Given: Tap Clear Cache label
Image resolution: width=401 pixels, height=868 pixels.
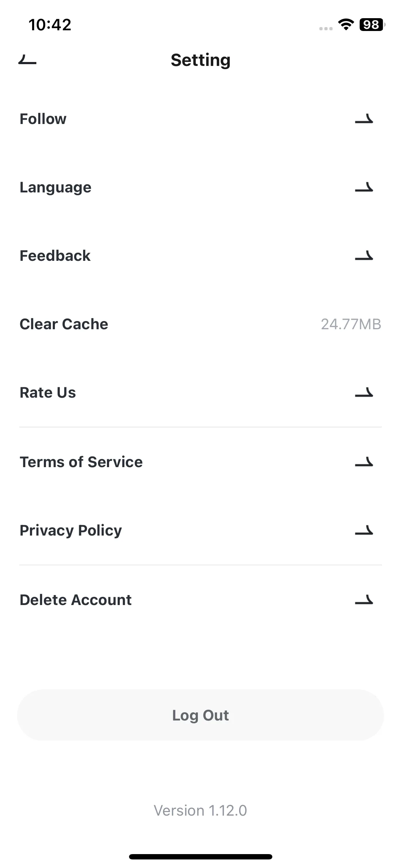Looking at the screenshot, I should (x=64, y=324).
